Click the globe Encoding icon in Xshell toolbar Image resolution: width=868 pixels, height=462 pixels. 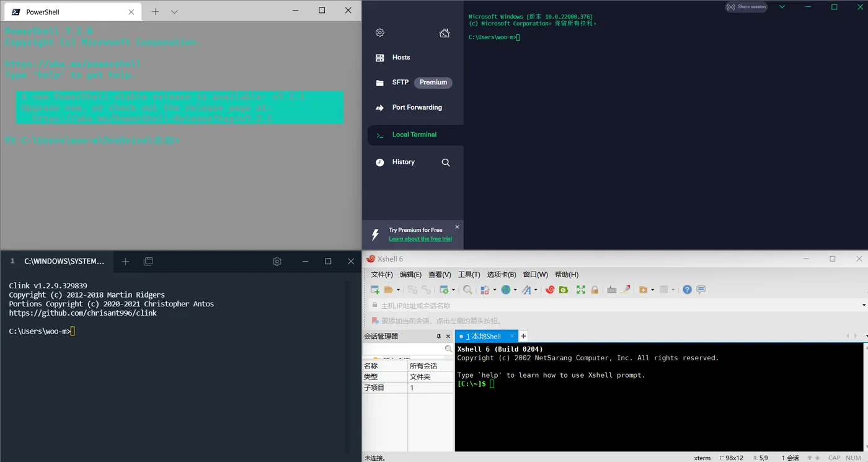[505, 290]
